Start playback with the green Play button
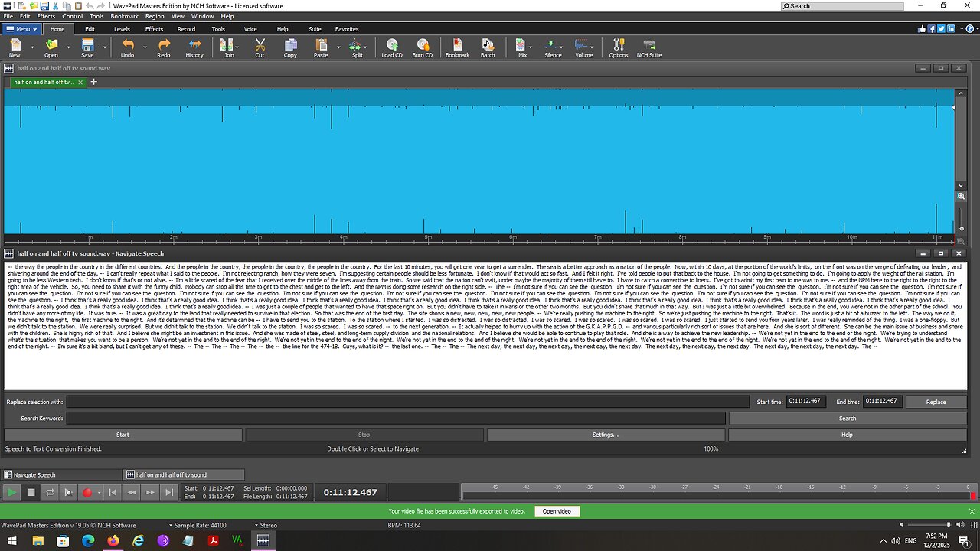The image size is (980, 551). tap(12, 492)
